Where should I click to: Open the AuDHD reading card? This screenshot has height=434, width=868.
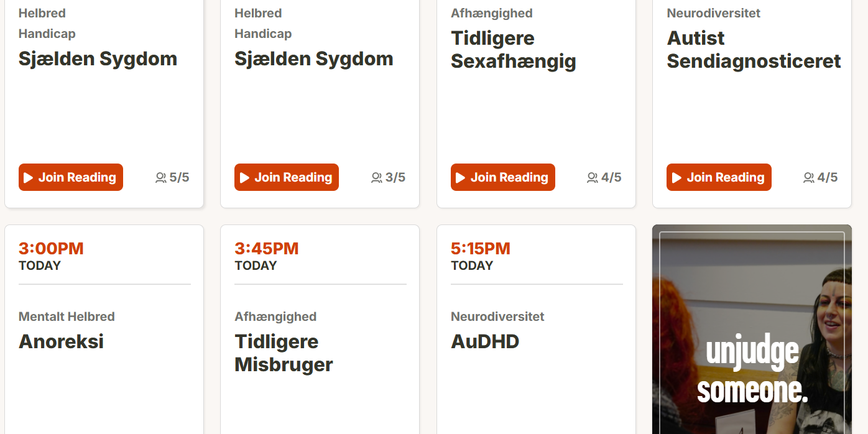click(x=485, y=341)
